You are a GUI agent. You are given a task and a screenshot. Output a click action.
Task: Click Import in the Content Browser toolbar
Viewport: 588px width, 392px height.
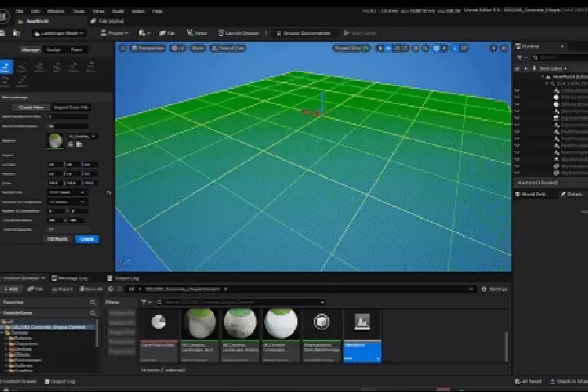pyautogui.click(x=62, y=289)
